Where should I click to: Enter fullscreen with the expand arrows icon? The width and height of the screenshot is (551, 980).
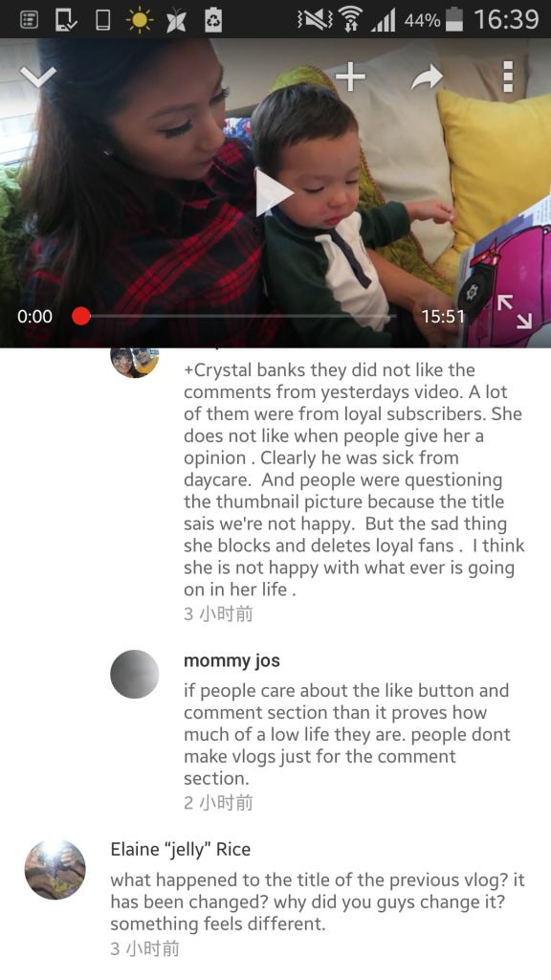(514, 312)
